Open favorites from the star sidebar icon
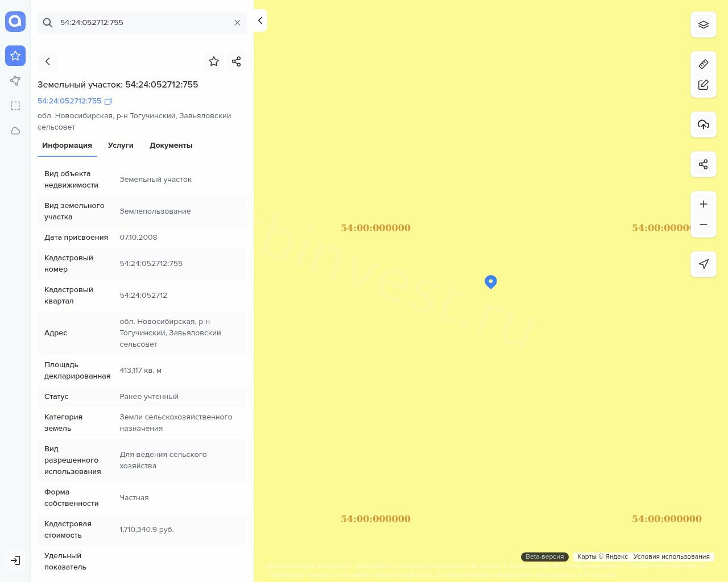Image resolution: width=728 pixels, height=582 pixels. tap(15, 56)
